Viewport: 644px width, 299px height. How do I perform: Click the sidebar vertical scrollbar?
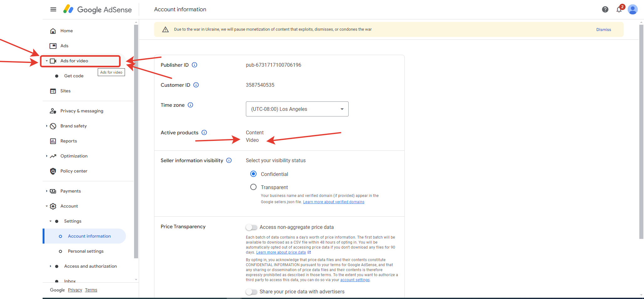pyautogui.click(x=136, y=142)
